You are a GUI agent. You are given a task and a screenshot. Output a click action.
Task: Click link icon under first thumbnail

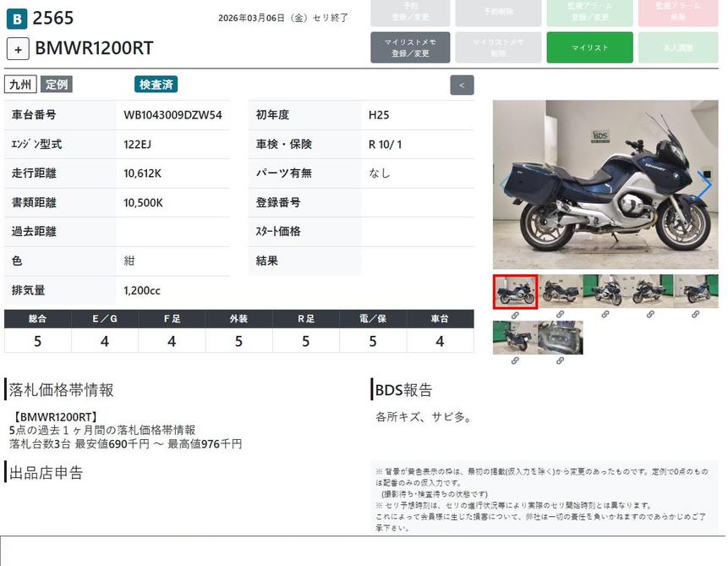[515, 315]
